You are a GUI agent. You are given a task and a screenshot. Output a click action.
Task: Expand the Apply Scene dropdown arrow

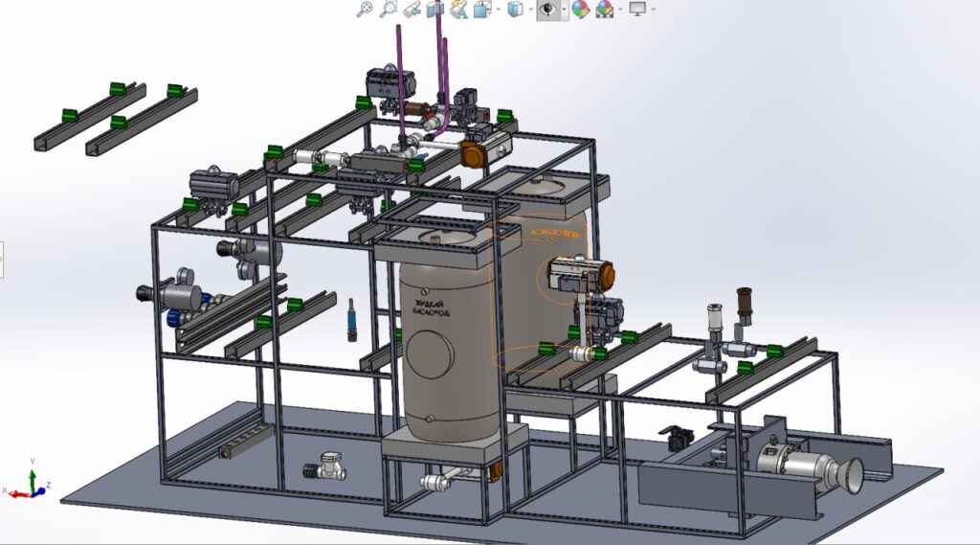pos(618,10)
